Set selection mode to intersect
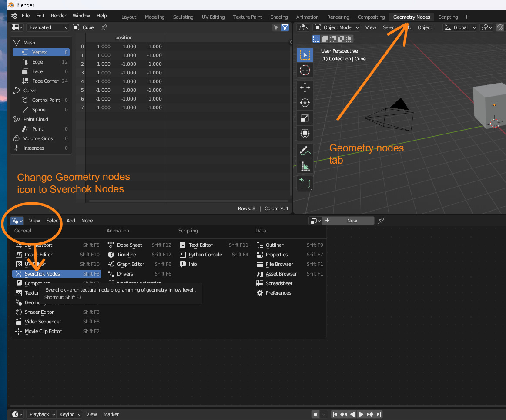 (349, 39)
